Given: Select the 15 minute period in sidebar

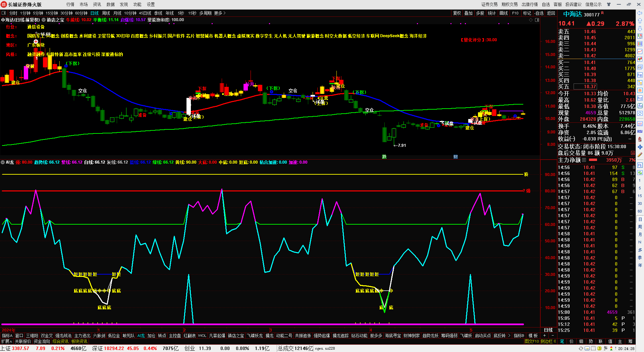Looking at the screenshot, I should 640,196.
